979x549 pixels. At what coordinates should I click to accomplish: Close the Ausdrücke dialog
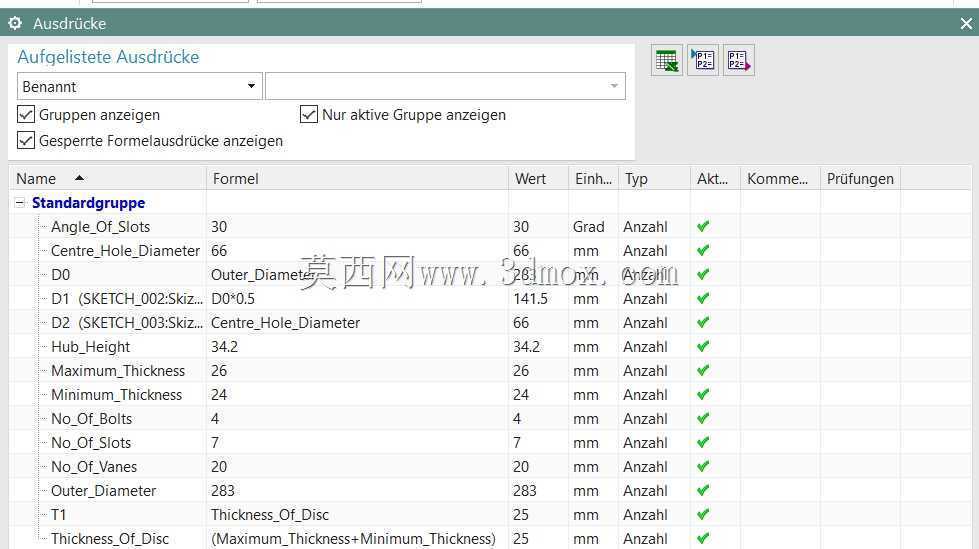coord(966,24)
